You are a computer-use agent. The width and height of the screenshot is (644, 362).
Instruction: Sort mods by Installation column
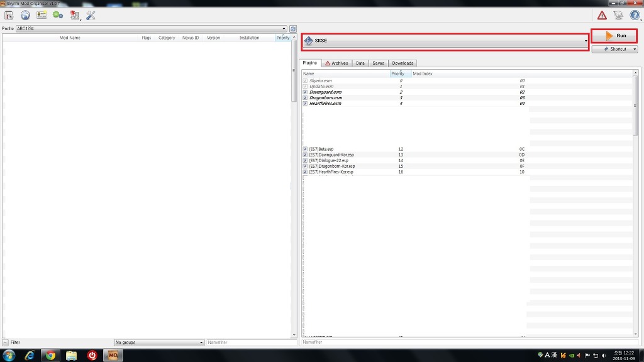pyautogui.click(x=249, y=38)
